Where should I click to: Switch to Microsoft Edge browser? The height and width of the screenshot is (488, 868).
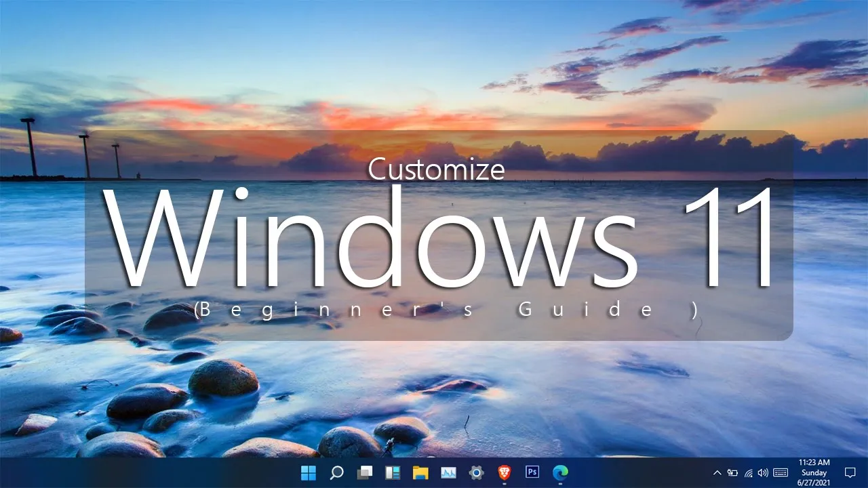tap(560, 472)
